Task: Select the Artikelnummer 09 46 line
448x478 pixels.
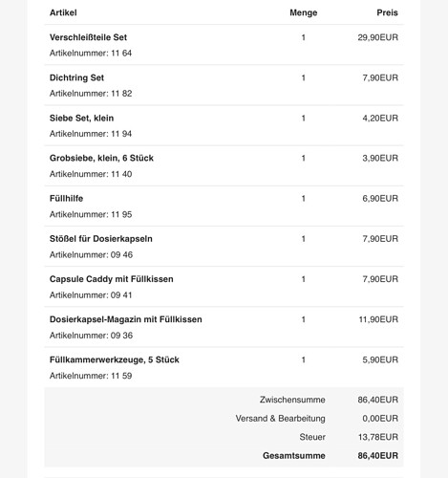Action: pyautogui.click(x=91, y=255)
